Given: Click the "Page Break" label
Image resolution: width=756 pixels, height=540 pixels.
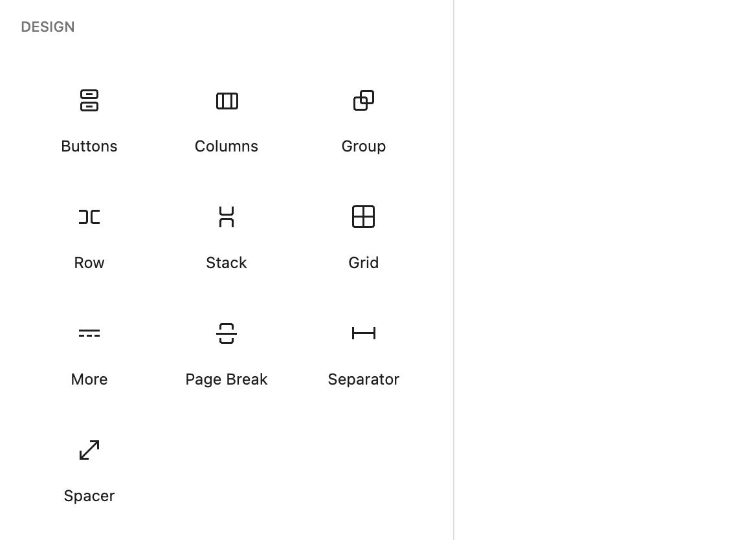Looking at the screenshot, I should 227,379.
